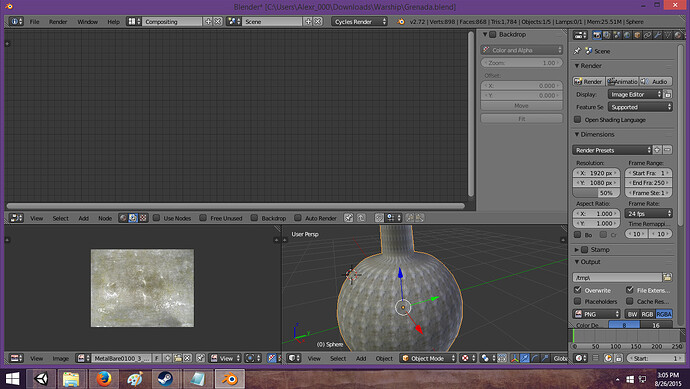Image resolution: width=690 pixels, height=389 pixels.
Task: Open the Feature Set dropdown showing Supported
Action: pyautogui.click(x=640, y=107)
